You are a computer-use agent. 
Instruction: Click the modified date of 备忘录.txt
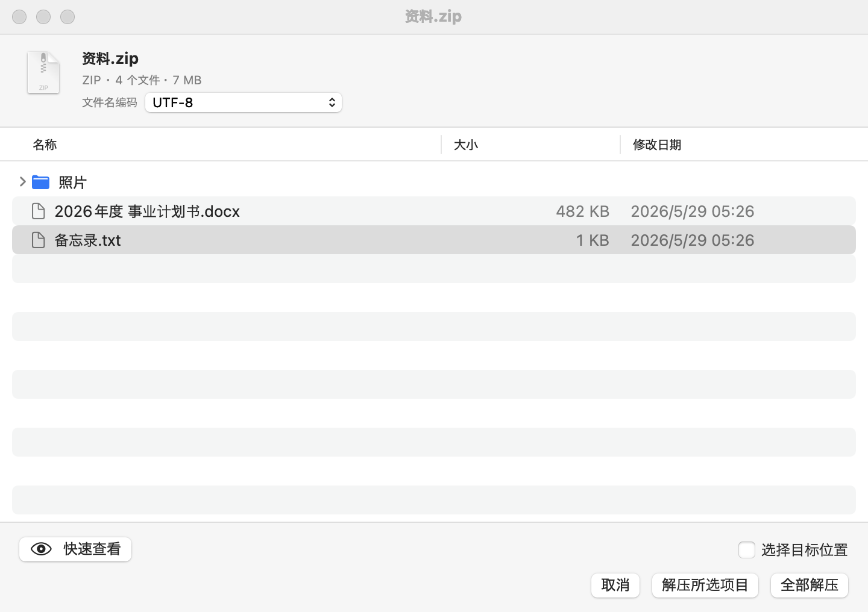693,240
